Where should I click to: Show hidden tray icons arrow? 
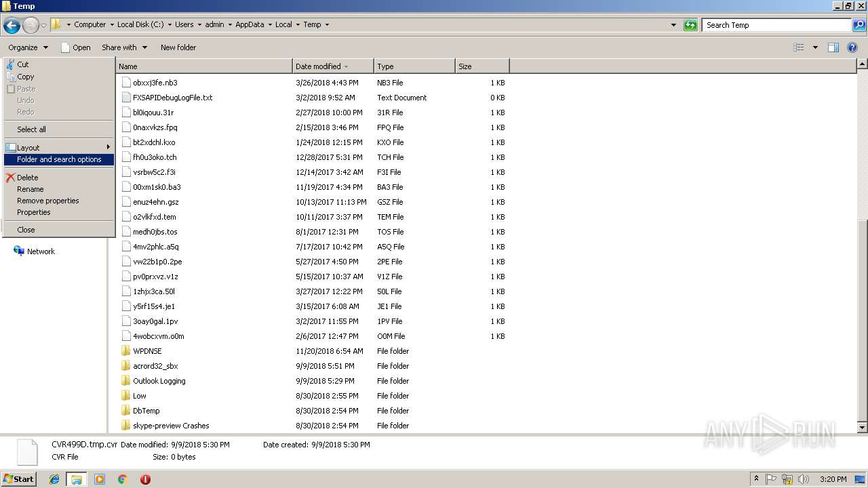[x=757, y=479]
